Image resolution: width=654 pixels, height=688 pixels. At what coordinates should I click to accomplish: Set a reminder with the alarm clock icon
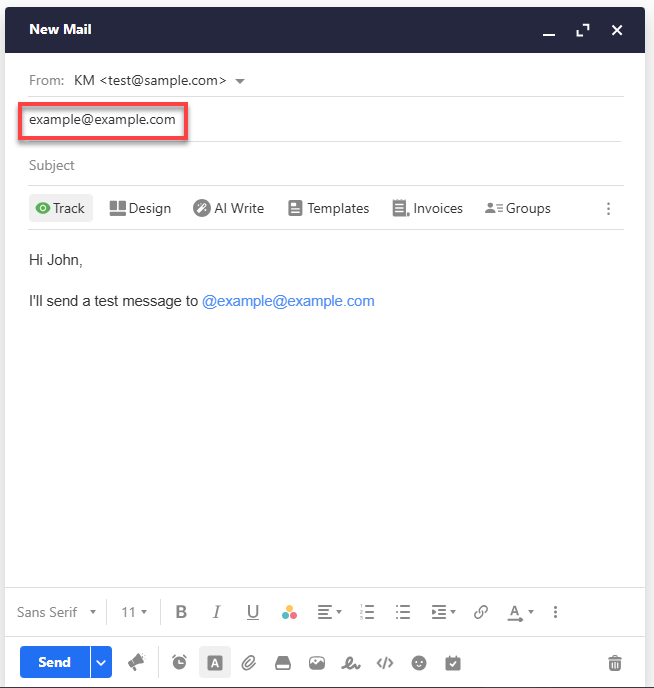(x=179, y=662)
